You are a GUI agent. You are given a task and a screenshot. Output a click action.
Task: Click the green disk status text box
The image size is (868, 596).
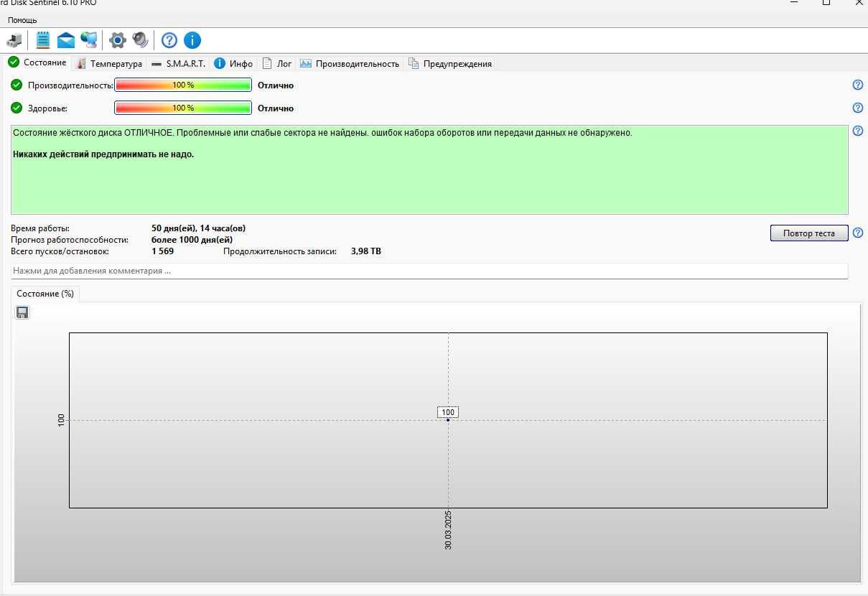tap(429, 169)
